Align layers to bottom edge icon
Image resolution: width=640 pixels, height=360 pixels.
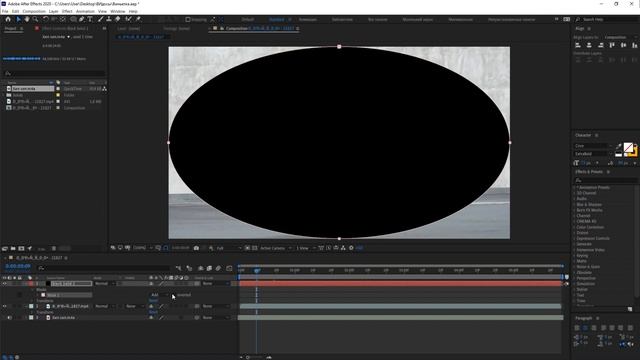click(634, 45)
